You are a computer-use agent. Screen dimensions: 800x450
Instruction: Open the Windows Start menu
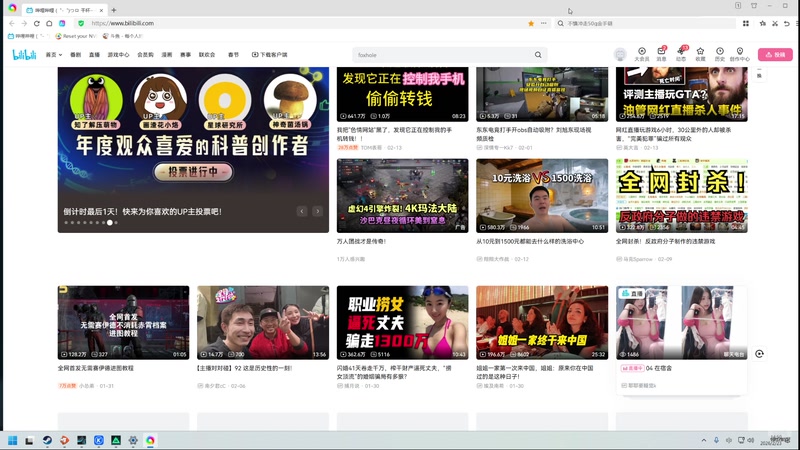[13, 440]
